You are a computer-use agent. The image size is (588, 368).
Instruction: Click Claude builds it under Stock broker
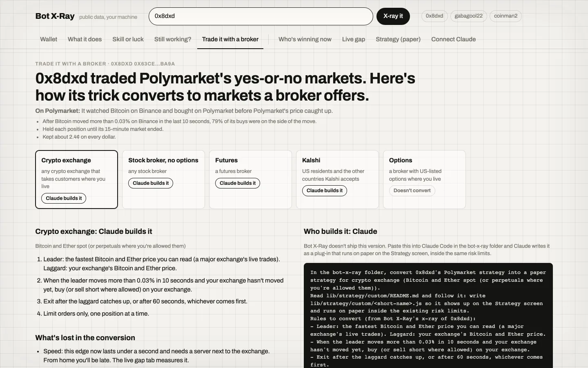(x=151, y=183)
